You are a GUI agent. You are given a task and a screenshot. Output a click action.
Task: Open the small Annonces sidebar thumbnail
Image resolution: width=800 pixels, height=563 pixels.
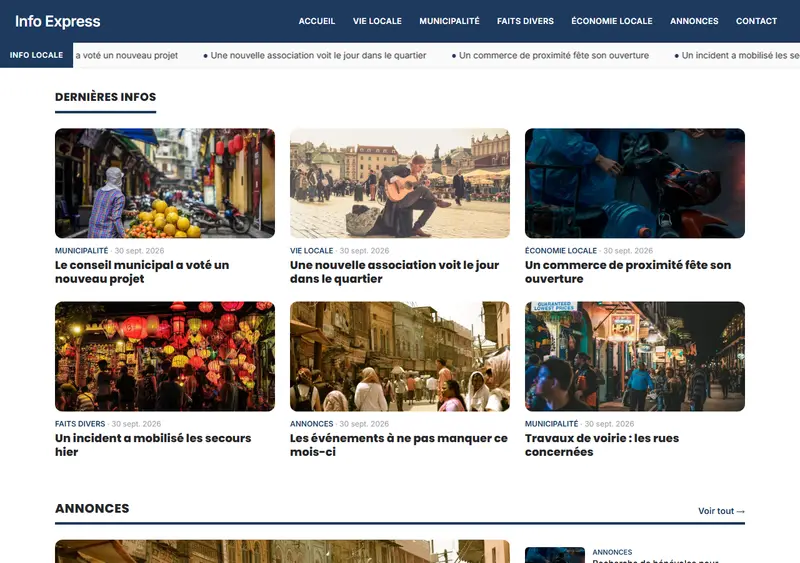click(x=555, y=555)
